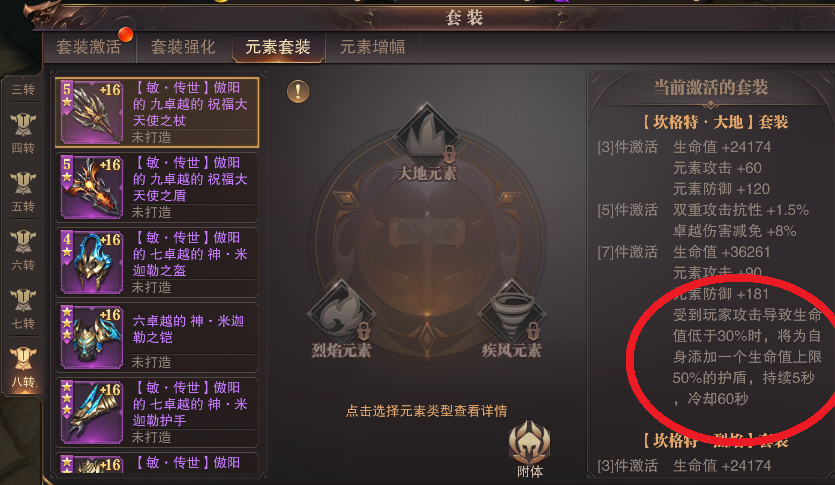This screenshot has width=835, height=485.
Task: Select the locked 疾风元素 tornado icon
Action: [x=512, y=313]
